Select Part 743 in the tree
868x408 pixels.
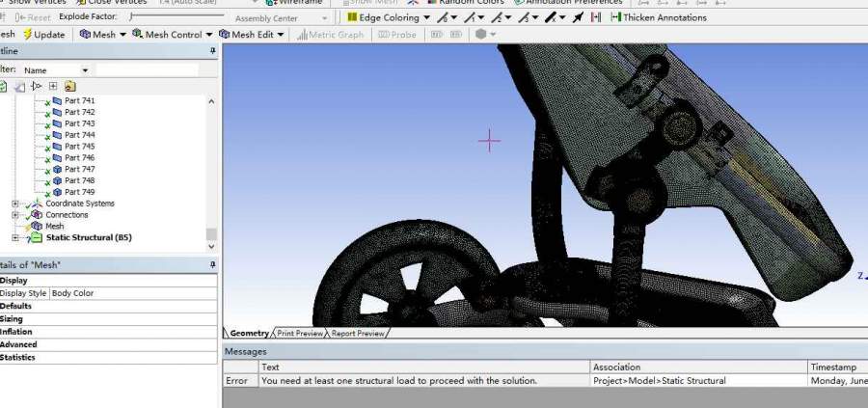[79, 123]
